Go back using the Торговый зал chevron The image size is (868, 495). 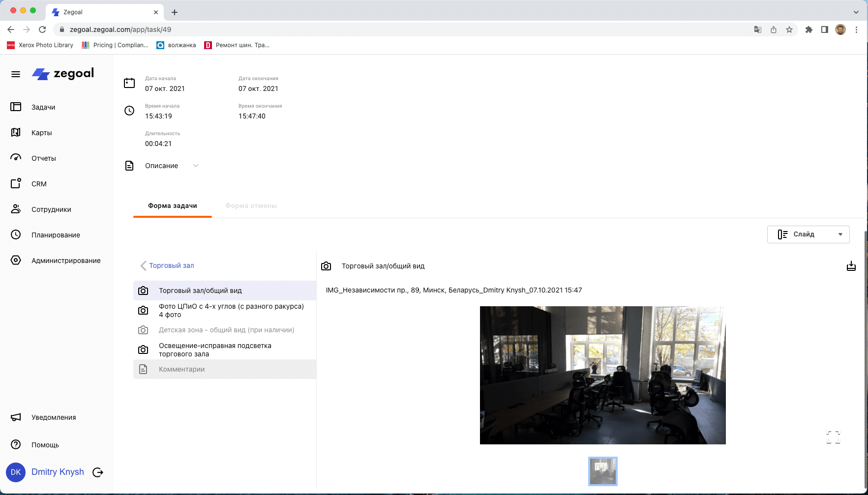(x=143, y=265)
